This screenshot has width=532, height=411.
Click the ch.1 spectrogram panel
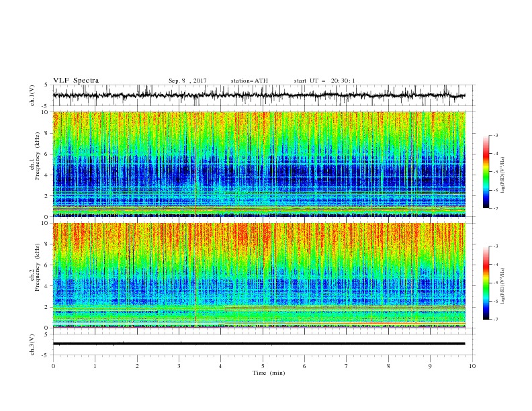259,164
